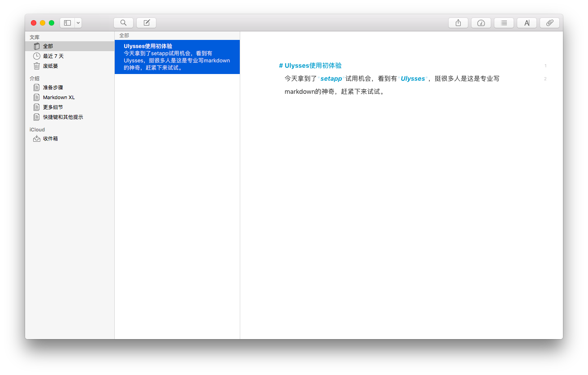Open the markup styles 'A' icon
This screenshot has width=588, height=375.
[x=527, y=22]
